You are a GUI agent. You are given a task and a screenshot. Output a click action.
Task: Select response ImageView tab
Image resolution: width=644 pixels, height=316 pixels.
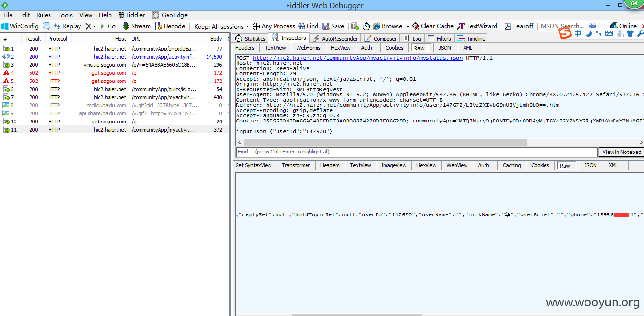394,165
